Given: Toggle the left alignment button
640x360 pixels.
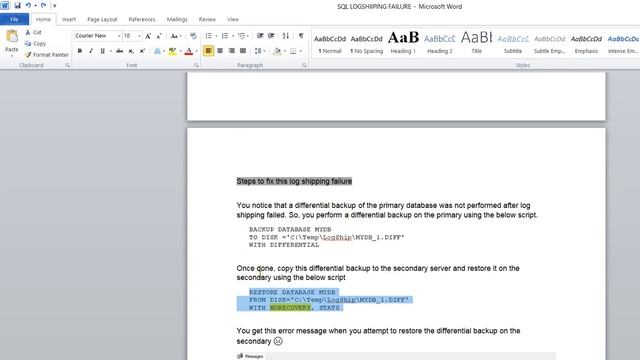Looking at the screenshot, I should pyautogui.click(x=209, y=51).
